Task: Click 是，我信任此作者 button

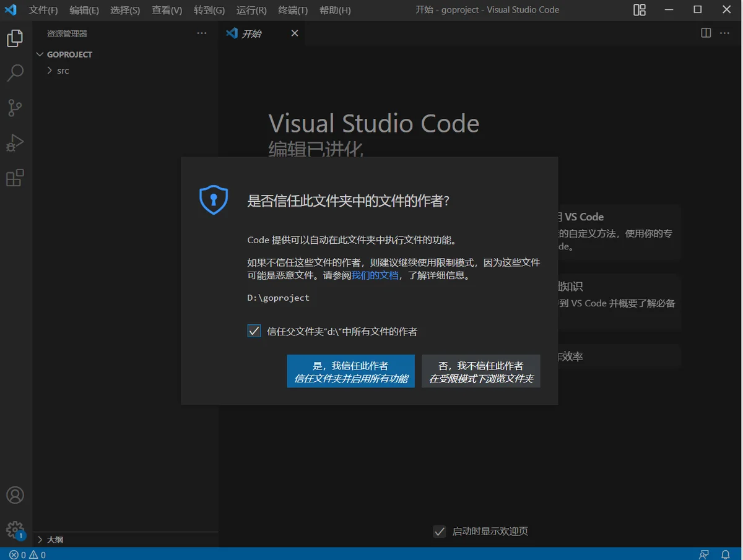Action: 351,371
